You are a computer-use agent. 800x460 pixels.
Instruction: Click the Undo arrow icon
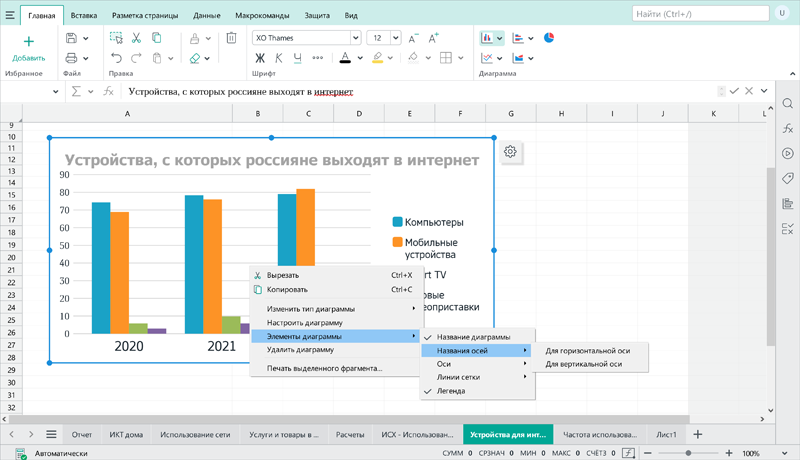coord(116,58)
